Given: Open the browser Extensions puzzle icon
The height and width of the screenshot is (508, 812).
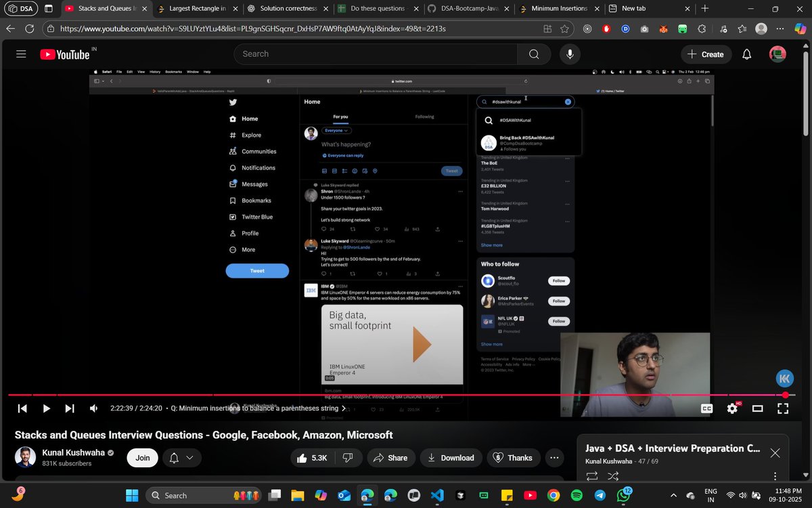Looking at the screenshot, I should 702,29.
